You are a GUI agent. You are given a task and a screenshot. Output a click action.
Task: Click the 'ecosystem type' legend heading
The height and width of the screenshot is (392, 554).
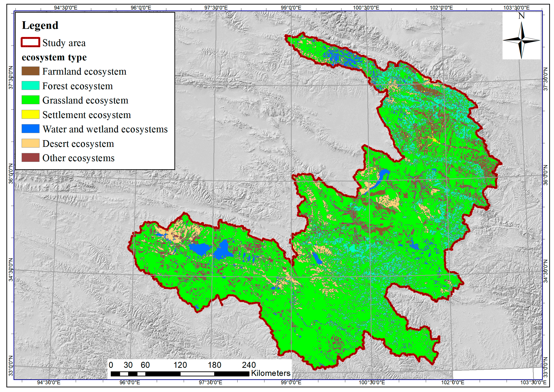(54, 57)
